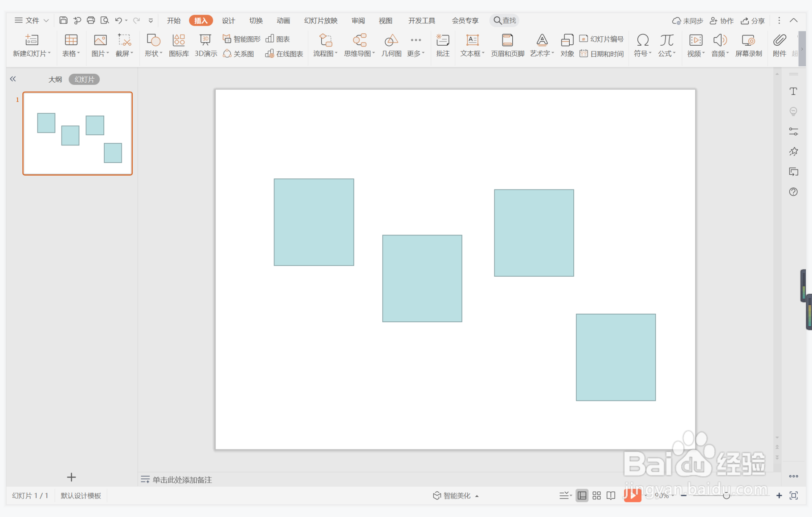The height and width of the screenshot is (517, 812).
Task: Click the 3D presentation (3D演示) icon
Action: [205, 40]
